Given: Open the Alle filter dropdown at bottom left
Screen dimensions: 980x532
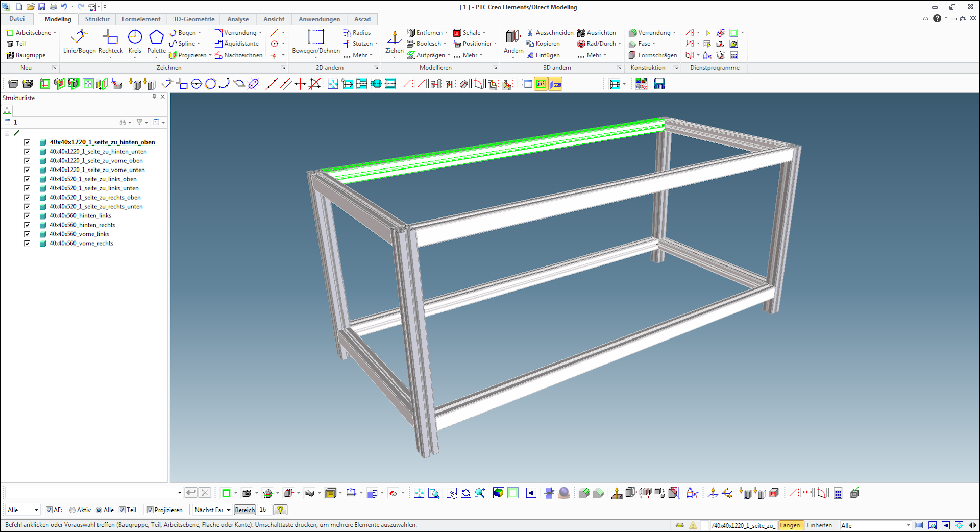Looking at the screenshot, I should click(x=23, y=510).
